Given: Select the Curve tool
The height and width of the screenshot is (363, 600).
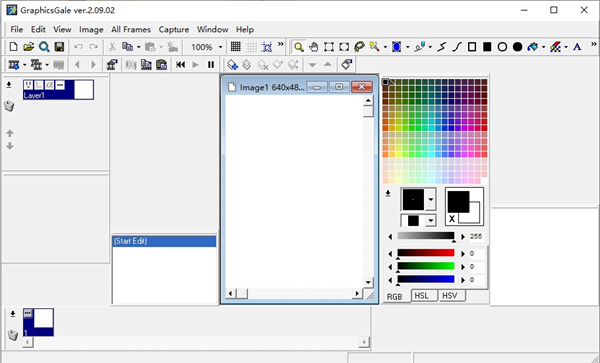Looking at the screenshot, I should tap(457, 47).
